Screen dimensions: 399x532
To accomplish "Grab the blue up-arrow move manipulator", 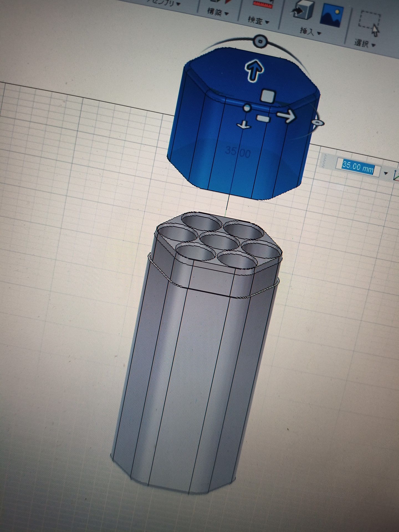I will coord(254,71).
